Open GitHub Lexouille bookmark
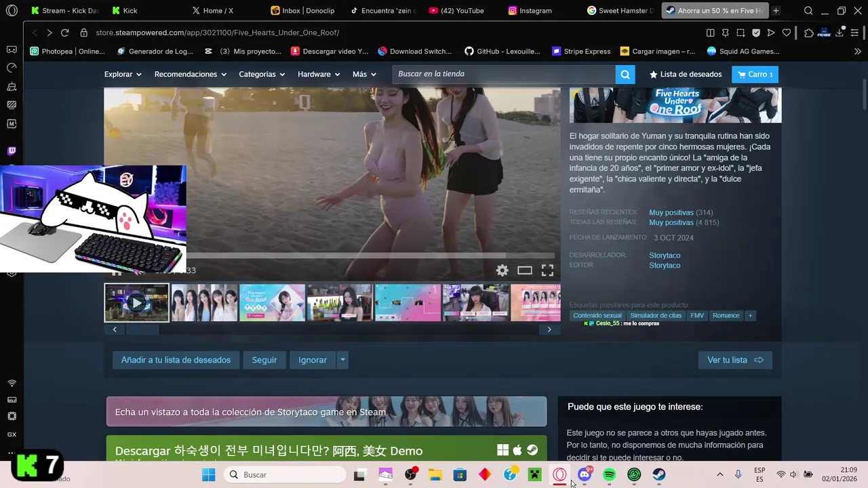The image size is (868, 488). tap(502, 51)
